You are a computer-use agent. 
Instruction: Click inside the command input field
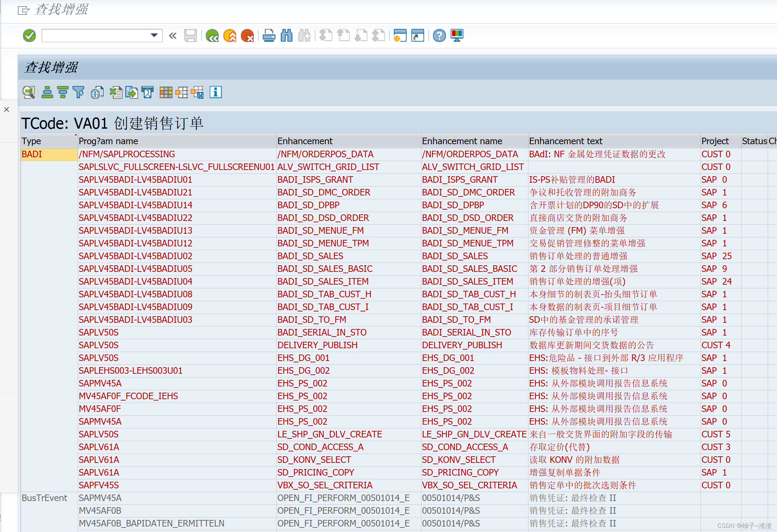[96, 35]
